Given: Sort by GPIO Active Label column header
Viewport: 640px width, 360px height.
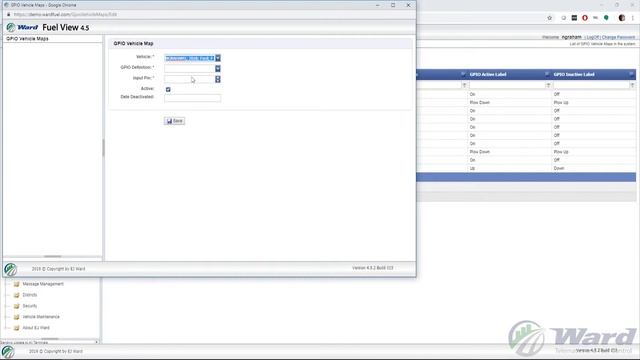Looking at the screenshot, I should 488,74.
